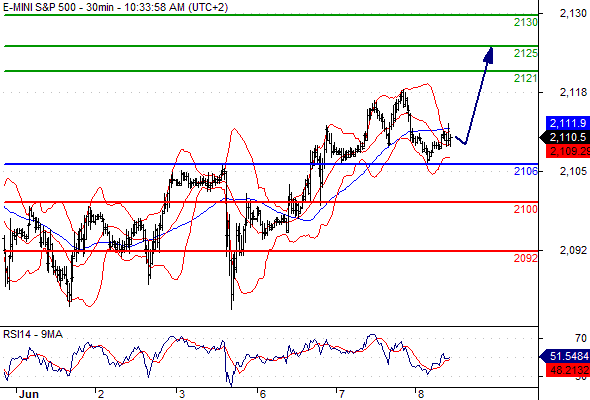This screenshot has width=590, height=400.
Task: Click the 2100 support level label
Action: [526, 209]
